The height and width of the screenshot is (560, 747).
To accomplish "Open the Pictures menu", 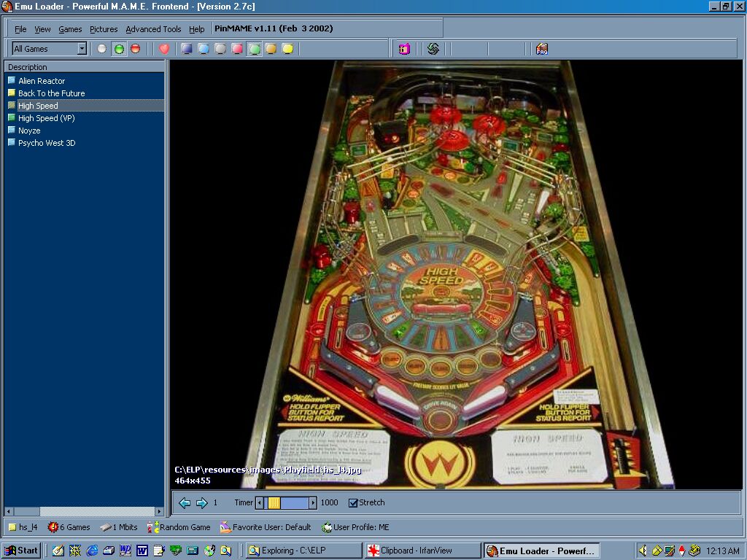I will (x=104, y=29).
